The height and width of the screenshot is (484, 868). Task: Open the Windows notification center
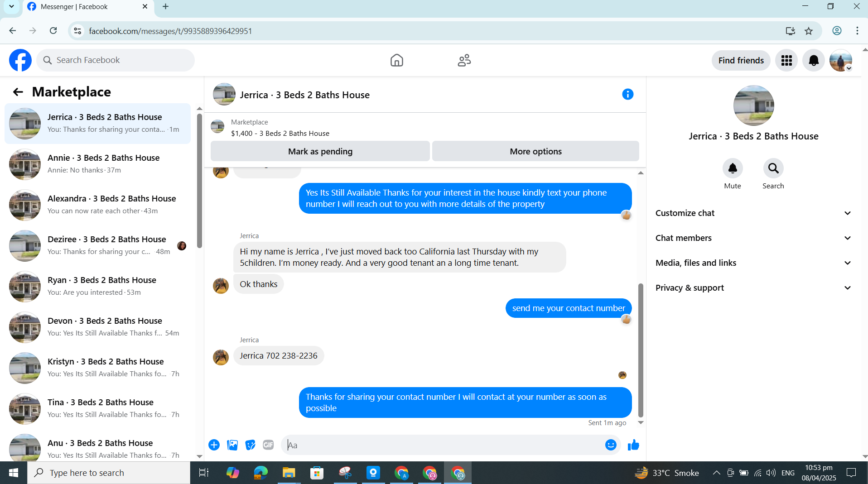pyautogui.click(x=851, y=473)
